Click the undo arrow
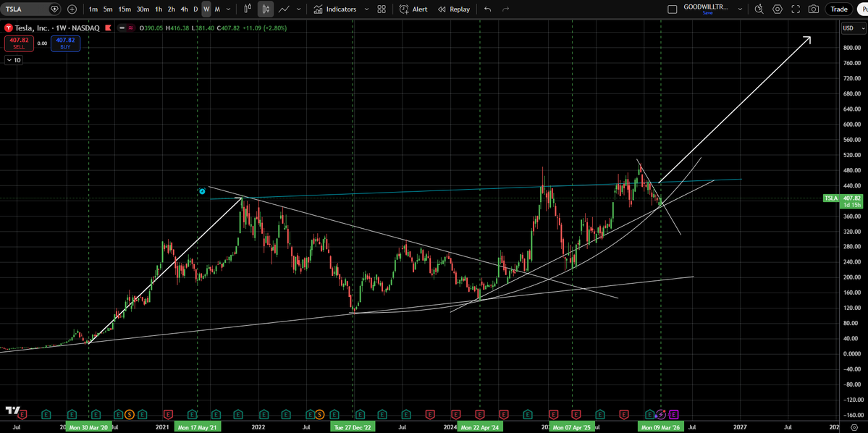The width and height of the screenshot is (868, 433). [x=487, y=9]
